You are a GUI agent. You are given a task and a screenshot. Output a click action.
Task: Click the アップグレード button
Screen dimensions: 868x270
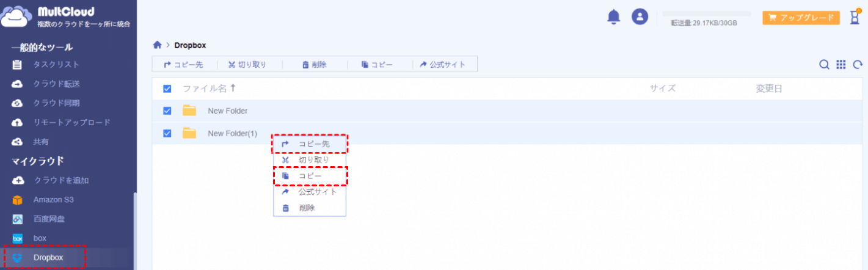tap(801, 18)
